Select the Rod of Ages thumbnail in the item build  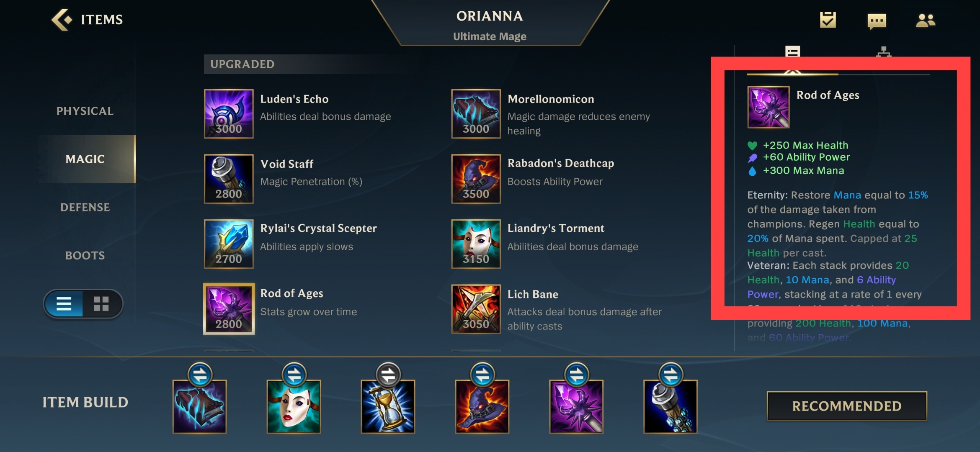tap(576, 406)
